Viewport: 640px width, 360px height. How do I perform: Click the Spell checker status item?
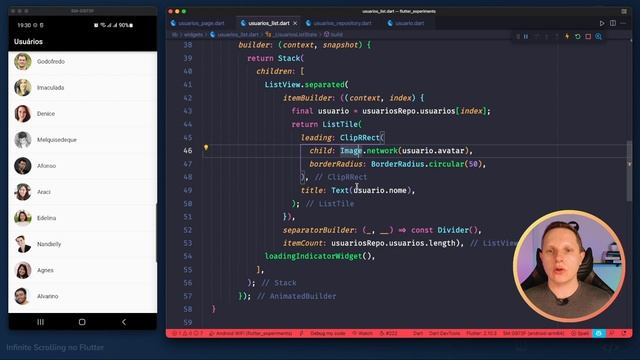click(580, 333)
